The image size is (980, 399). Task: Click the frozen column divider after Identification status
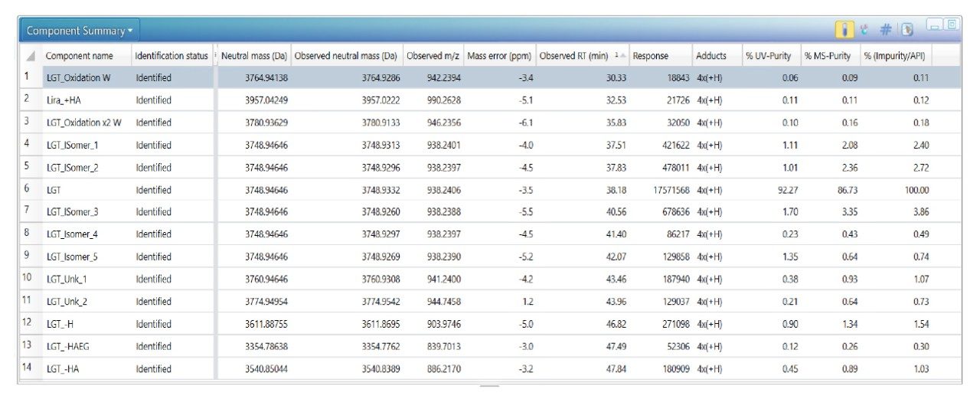click(215, 56)
